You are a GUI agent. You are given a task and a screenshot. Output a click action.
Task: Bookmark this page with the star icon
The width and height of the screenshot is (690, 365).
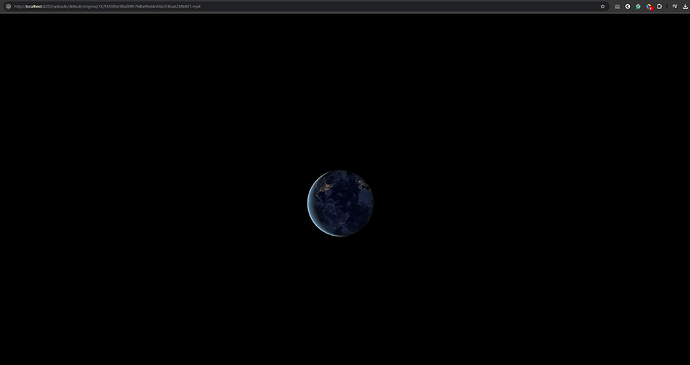[602, 6]
